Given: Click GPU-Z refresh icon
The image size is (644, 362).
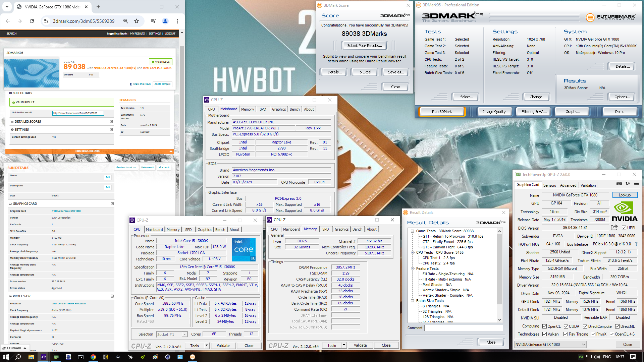Looking at the screenshot, I should click(x=628, y=183).
